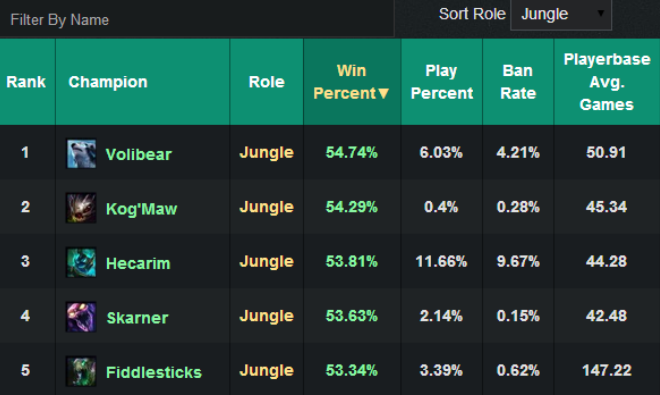Open the Hecarim champion name link
Screen dimensions: 660x395
[138, 264]
